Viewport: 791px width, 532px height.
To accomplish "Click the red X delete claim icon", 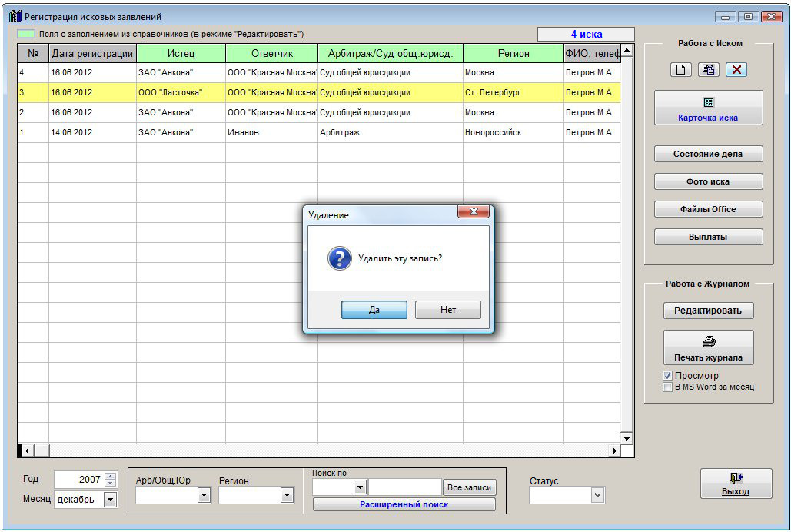I will pyautogui.click(x=736, y=70).
